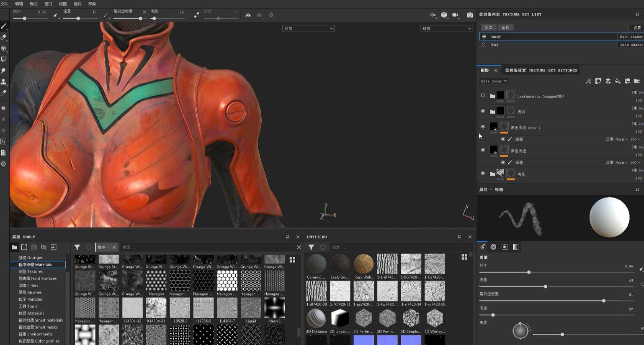This screenshot has height=345, width=644.
Task: Open the 编辑 menu
Action: [x=19, y=4]
